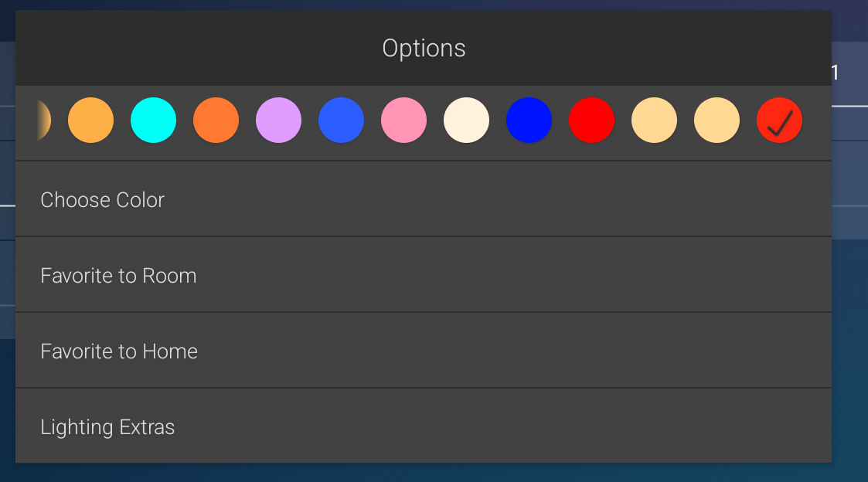Viewport: 868px width, 482px height.
Task: Select the peach swatch next to pure red
Action: [x=654, y=120]
